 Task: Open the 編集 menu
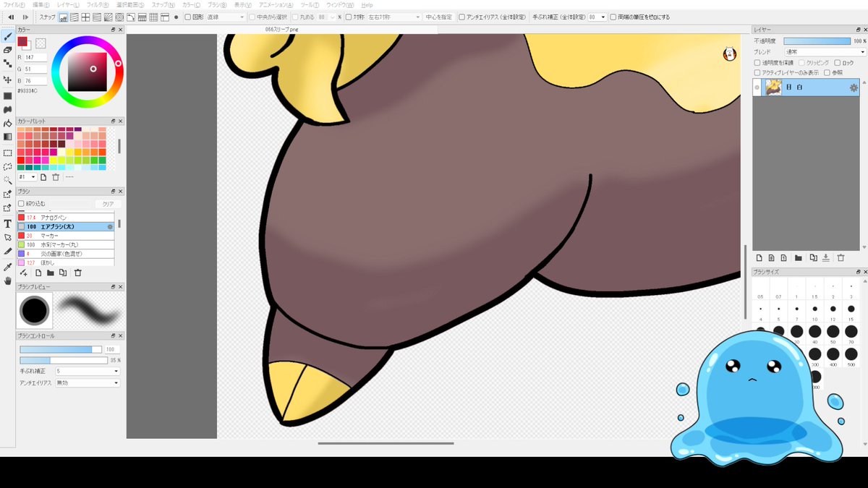click(42, 4)
